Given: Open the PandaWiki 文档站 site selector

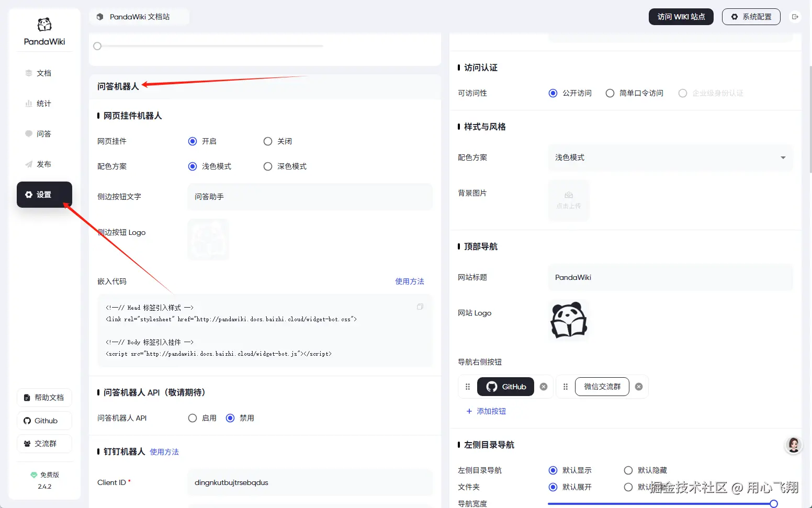Looking at the screenshot, I should click(139, 17).
